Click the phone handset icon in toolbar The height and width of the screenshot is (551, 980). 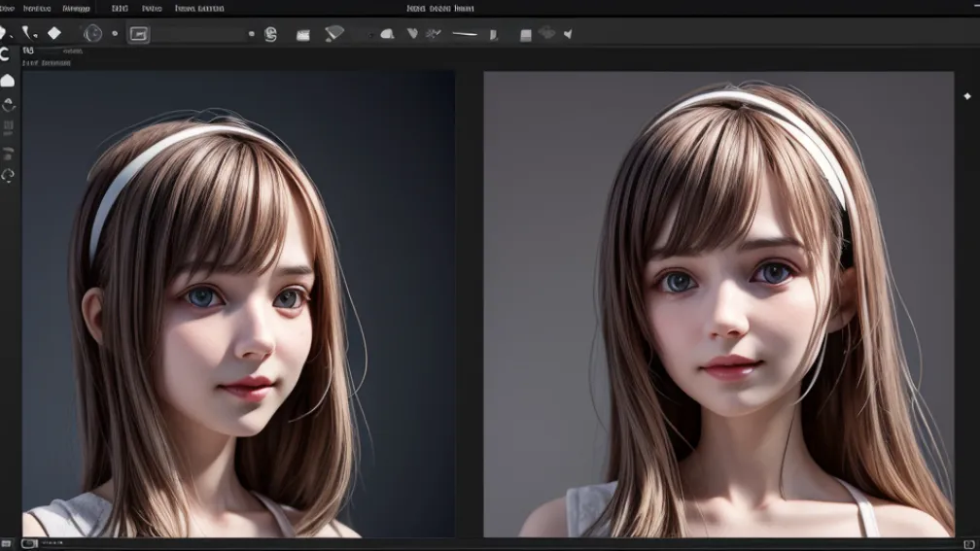(x=27, y=33)
